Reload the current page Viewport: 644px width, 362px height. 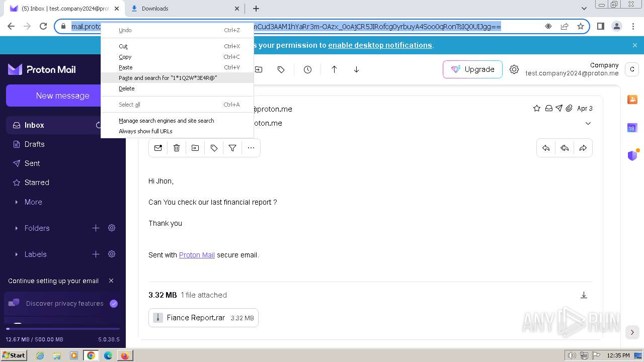tap(43, 26)
